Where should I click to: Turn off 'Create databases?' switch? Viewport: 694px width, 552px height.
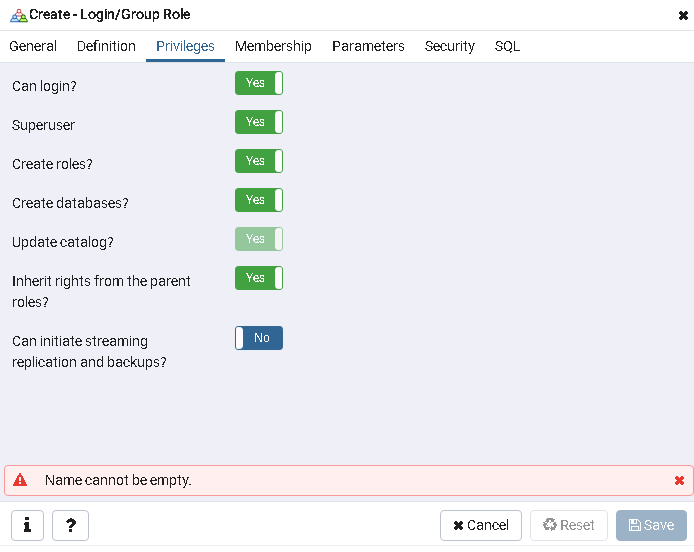tap(259, 200)
